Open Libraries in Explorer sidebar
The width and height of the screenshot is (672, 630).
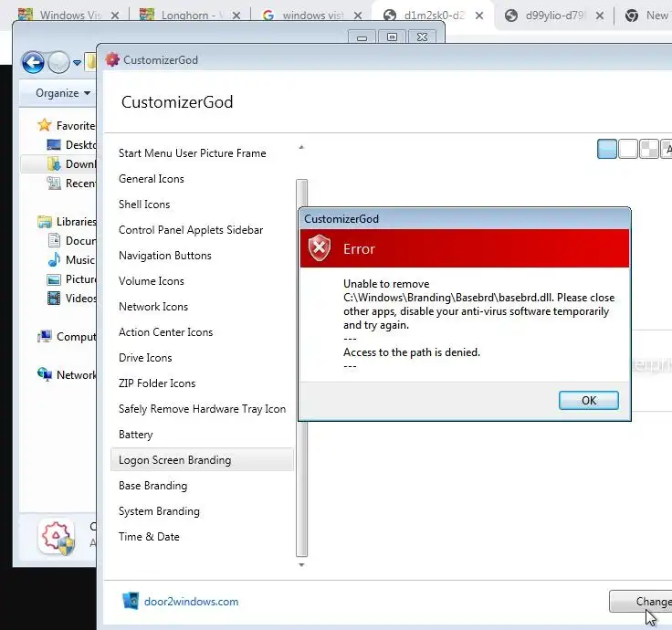(67, 222)
